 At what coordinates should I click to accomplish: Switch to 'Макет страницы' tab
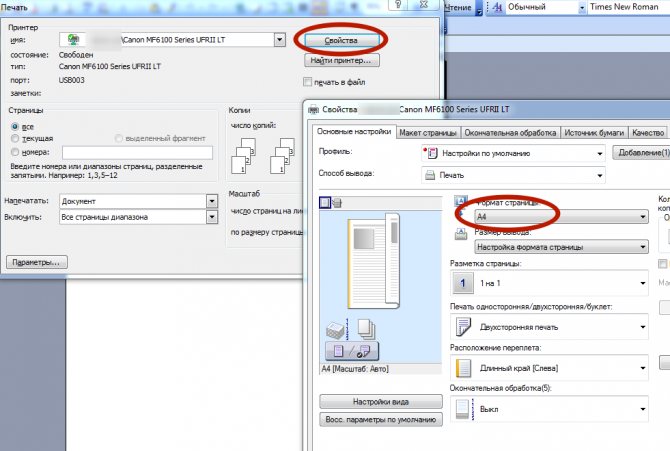pyautogui.click(x=427, y=132)
